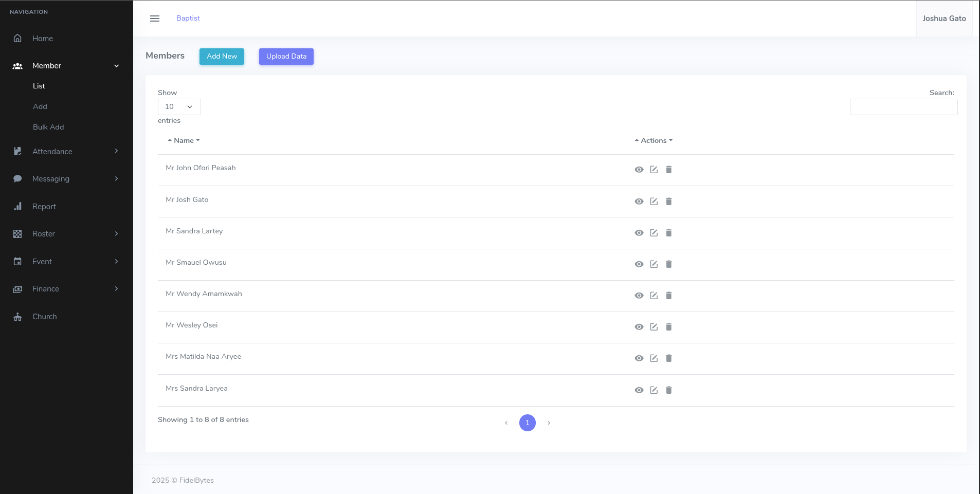Click the edit icon for Mr John Ofori Peasah

tap(654, 170)
